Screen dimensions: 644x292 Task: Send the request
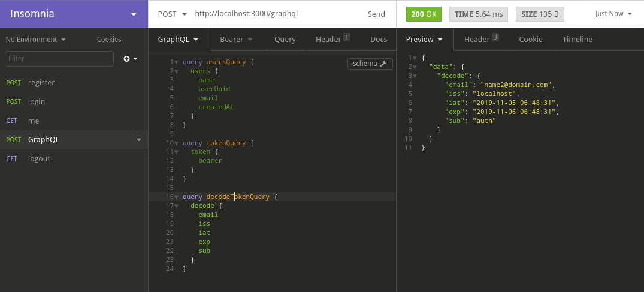tap(376, 14)
